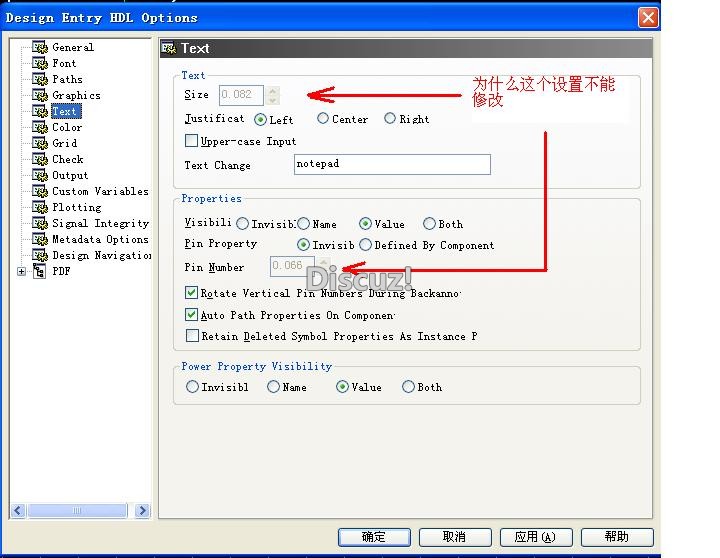Increase text Size with up stepper
Screen dimensions: 720x558
tap(273, 90)
